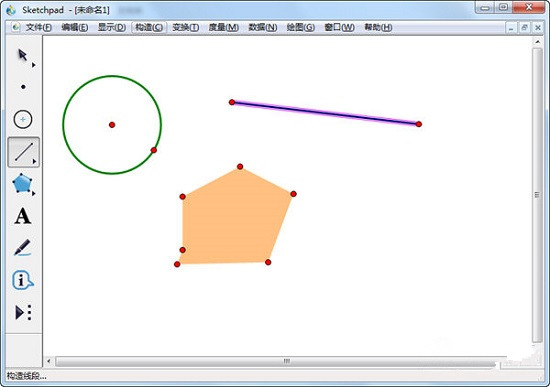Open the 文件(F) menu

click(x=39, y=27)
